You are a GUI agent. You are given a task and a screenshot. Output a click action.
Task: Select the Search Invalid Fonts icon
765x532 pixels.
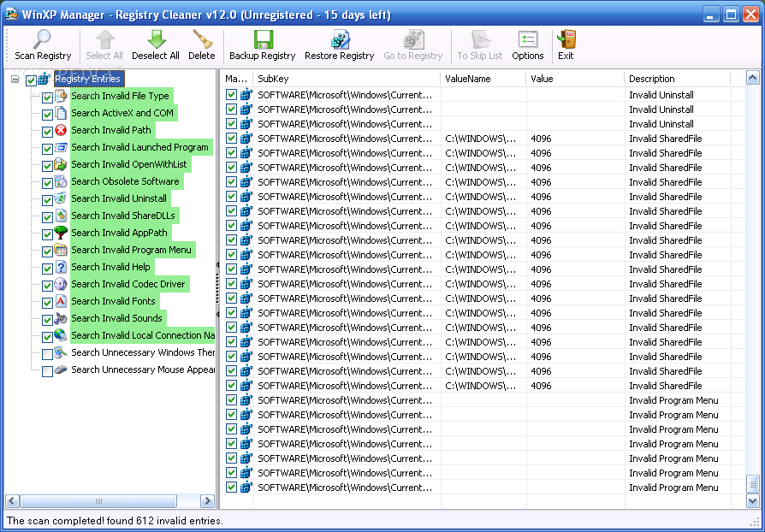61,301
